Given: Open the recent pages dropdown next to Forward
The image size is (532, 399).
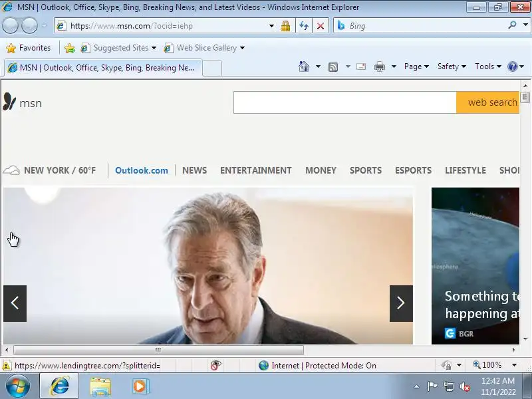Looking at the screenshot, I should (45, 25).
